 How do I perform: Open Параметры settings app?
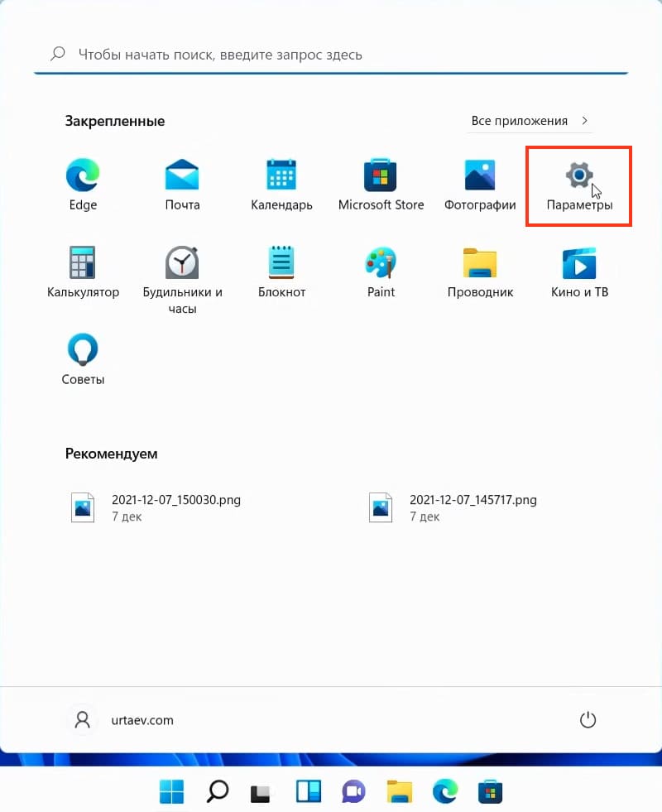coord(579,185)
